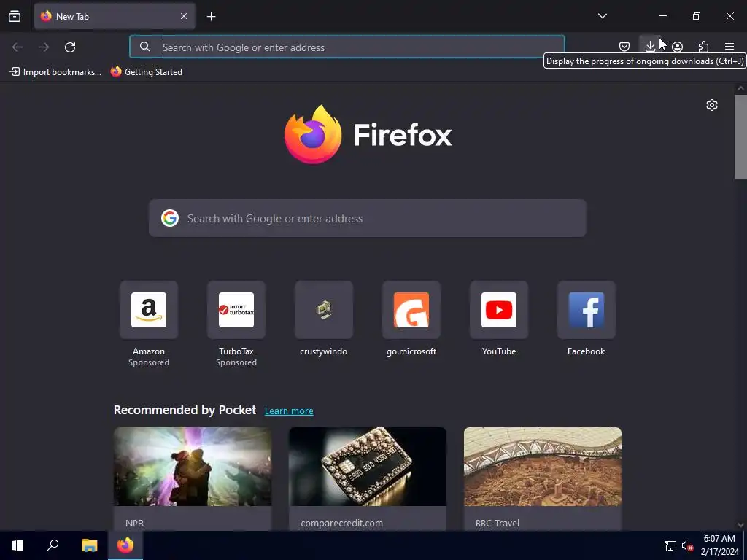This screenshot has width=747, height=560.
Task: Select the New Tab tab
Action: pyautogui.click(x=115, y=17)
